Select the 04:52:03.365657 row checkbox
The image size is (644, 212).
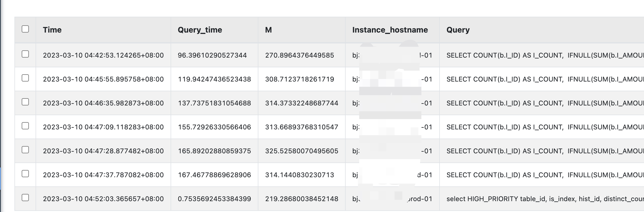coord(25,198)
